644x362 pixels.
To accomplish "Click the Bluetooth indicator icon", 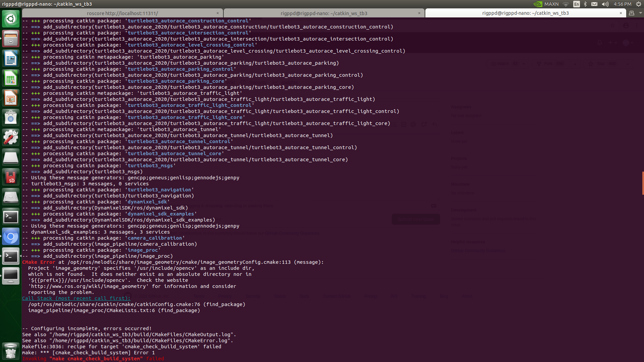I will 585,4.
